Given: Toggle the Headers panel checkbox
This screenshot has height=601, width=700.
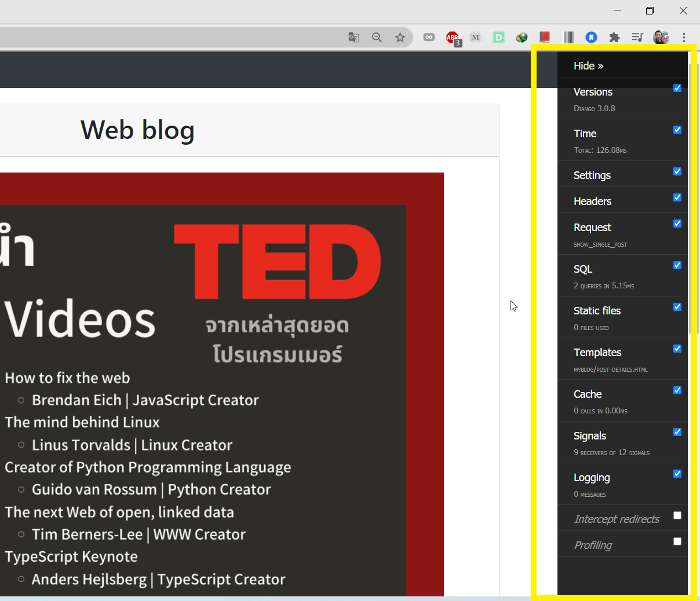Looking at the screenshot, I should [677, 197].
